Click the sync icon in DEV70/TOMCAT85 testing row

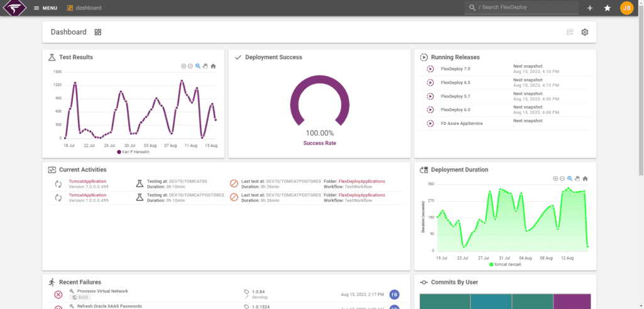coord(58,184)
